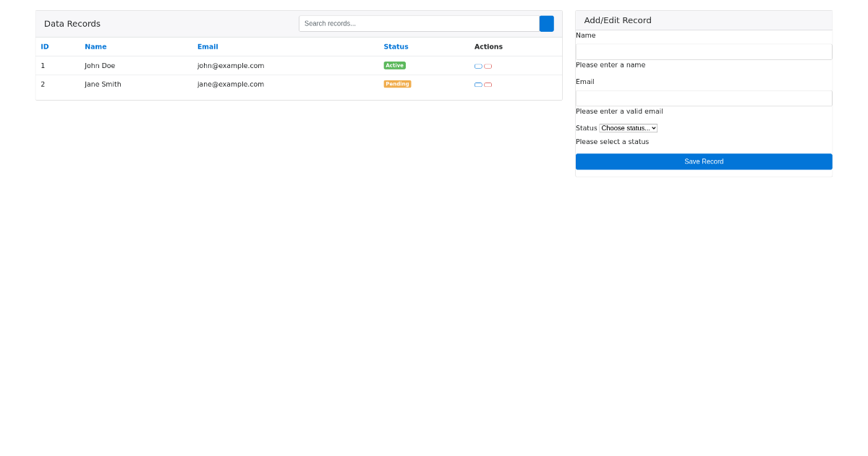Click the edit icon for Jane Smith

click(477, 84)
